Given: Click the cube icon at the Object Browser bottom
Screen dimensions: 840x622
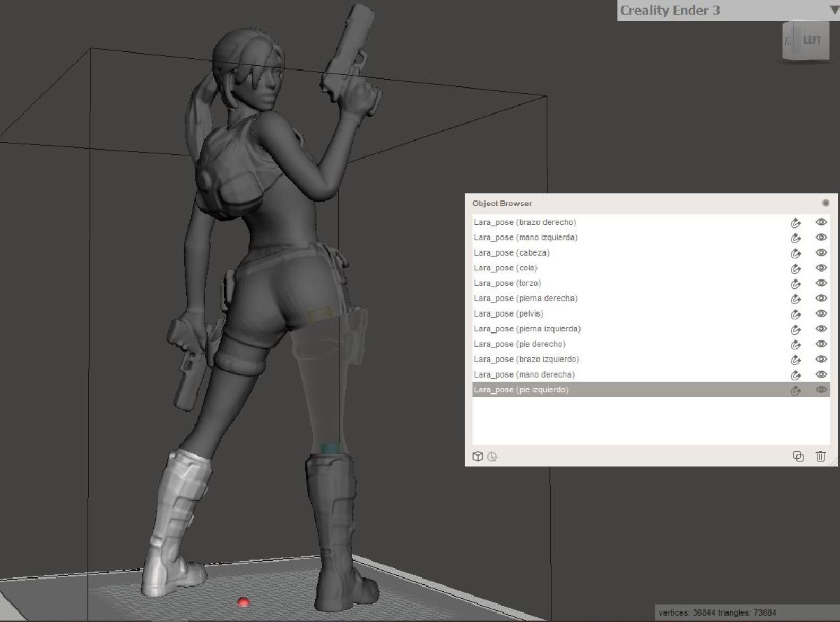Looking at the screenshot, I should 477,456.
